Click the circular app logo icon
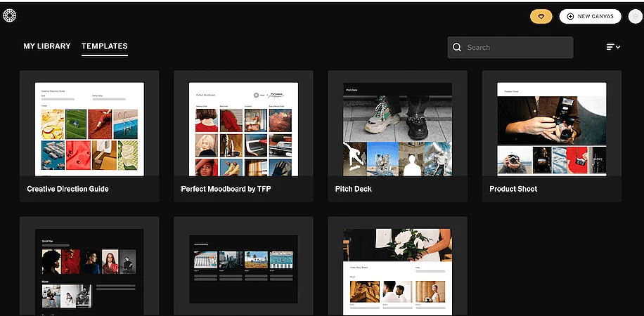This screenshot has width=644, height=316. 9,15
